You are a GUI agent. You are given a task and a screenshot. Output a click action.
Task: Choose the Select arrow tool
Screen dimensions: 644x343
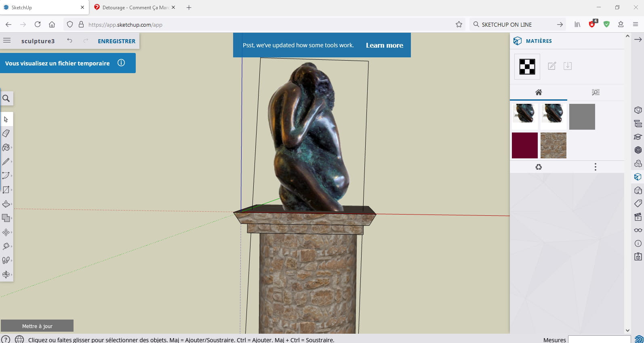pyautogui.click(x=6, y=119)
